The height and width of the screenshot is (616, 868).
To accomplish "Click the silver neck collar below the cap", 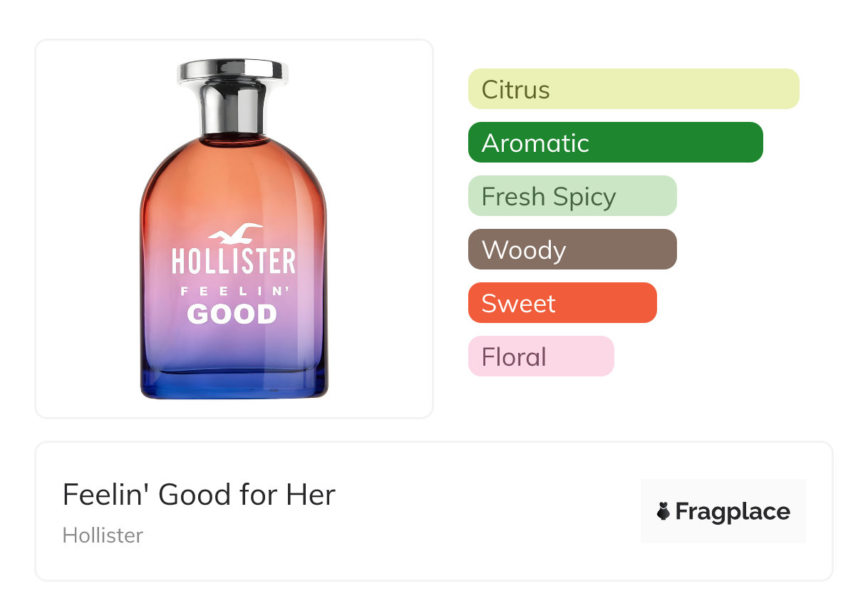I will click(x=233, y=108).
